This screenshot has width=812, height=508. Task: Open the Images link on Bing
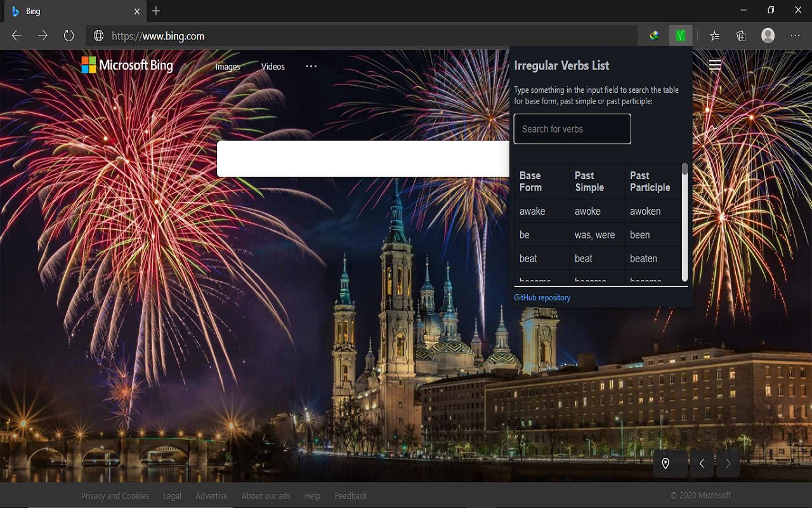click(228, 67)
